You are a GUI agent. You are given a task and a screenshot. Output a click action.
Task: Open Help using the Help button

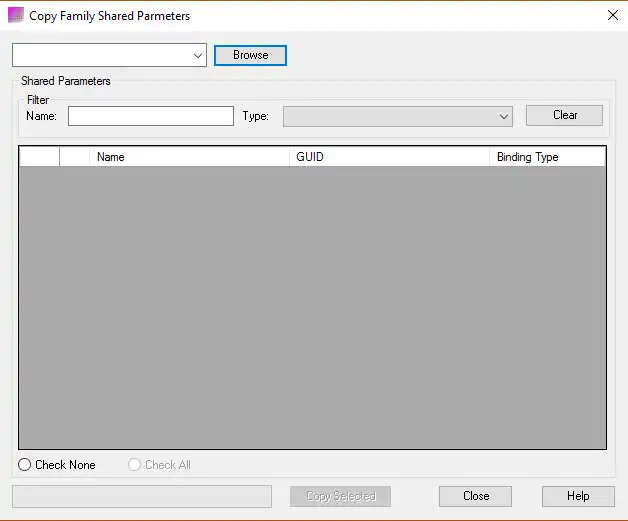coord(578,496)
